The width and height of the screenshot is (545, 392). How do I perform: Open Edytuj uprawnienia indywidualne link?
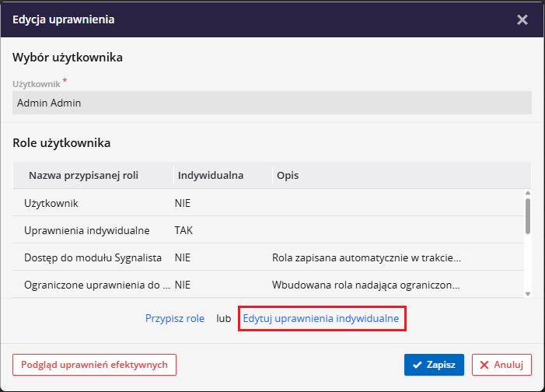pyautogui.click(x=321, y=319)
